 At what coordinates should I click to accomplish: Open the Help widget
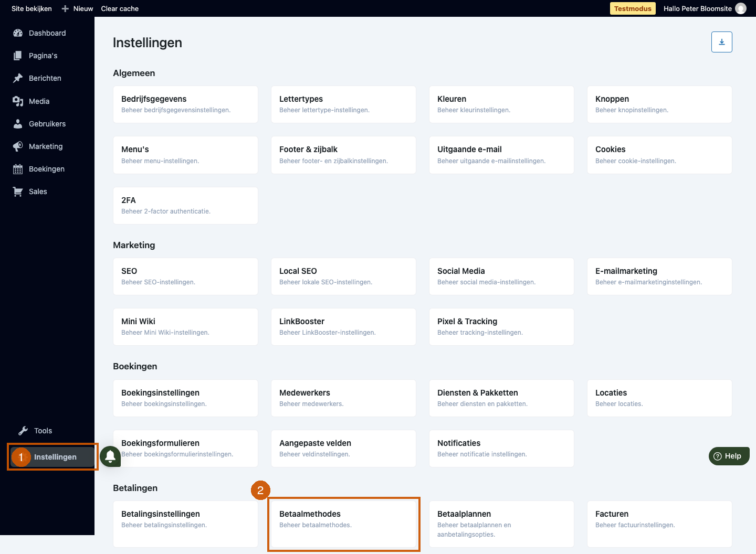729,456
